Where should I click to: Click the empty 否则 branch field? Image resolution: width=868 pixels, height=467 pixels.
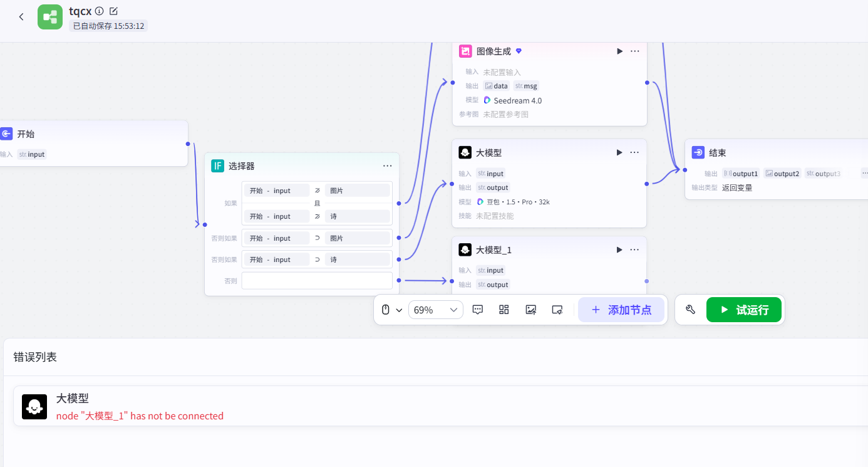[317, 281]
